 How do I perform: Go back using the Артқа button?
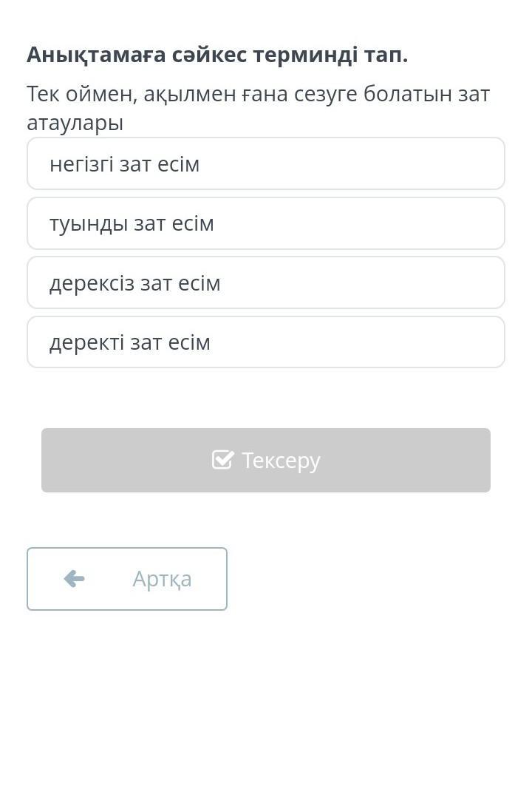(x=127, y=579)
